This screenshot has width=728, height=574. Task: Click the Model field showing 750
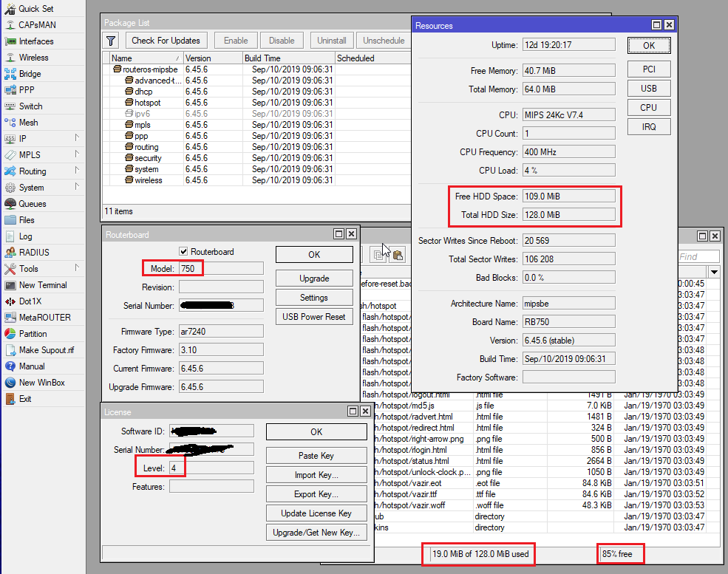tap(221, 269)
